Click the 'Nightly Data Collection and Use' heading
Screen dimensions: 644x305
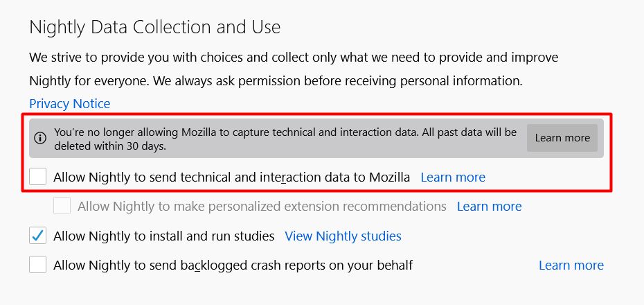(154, 27)
